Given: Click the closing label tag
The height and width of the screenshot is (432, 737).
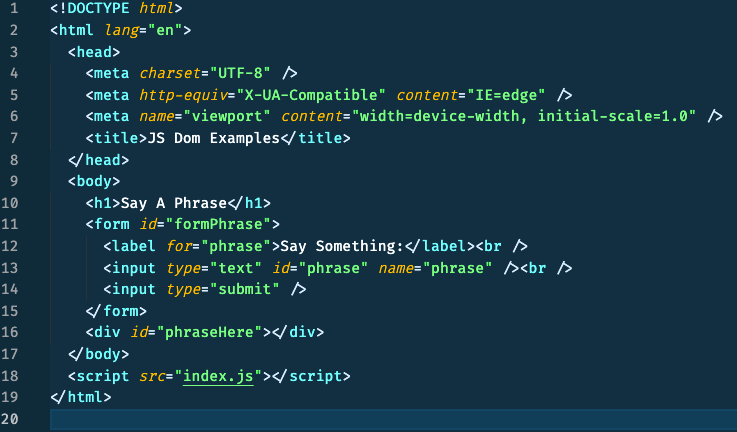Looking at the screenshot, I should pos(439,246).
